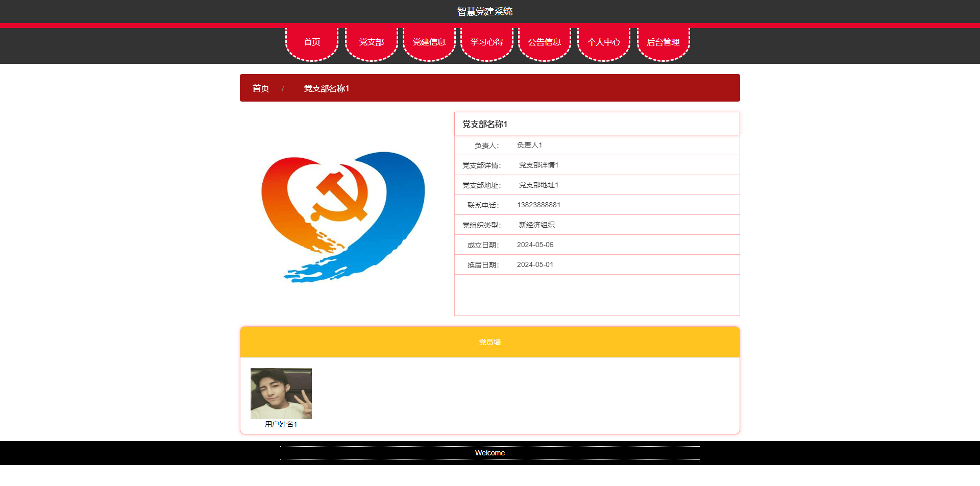Select the 负责人1 value
Viewport: 980px width, 486px height.
pos(529,145)
